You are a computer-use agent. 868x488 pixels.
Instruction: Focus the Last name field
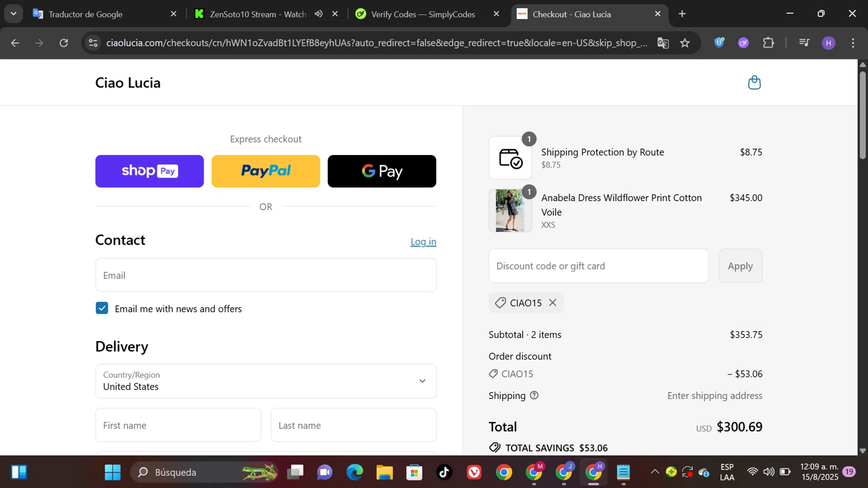(x=354, y=425)
